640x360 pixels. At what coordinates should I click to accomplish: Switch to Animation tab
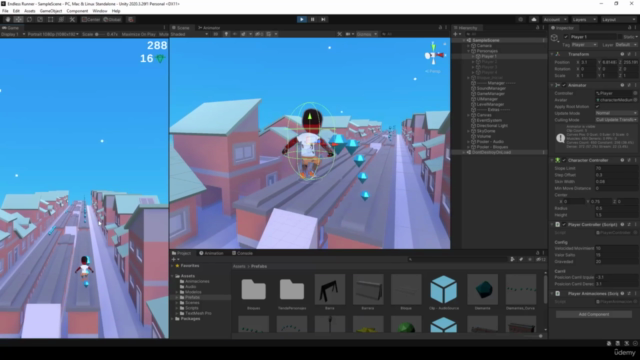coord(211,253)
